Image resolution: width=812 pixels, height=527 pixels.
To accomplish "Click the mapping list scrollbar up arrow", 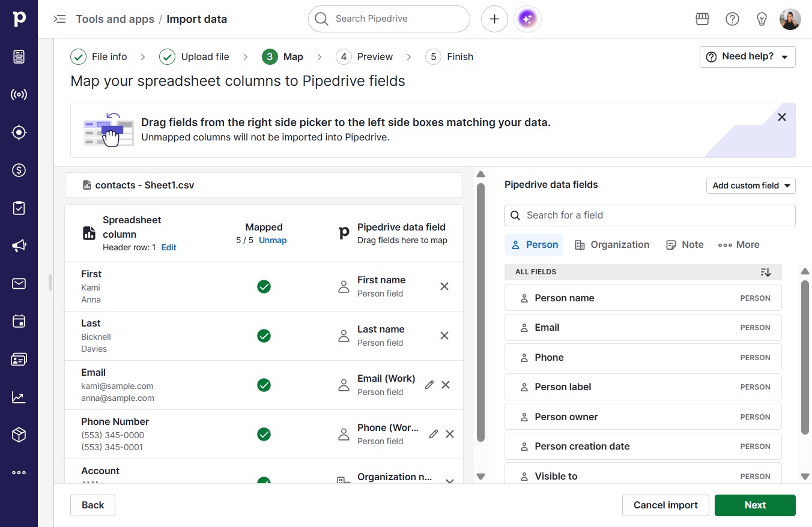I will click(480, 175).
